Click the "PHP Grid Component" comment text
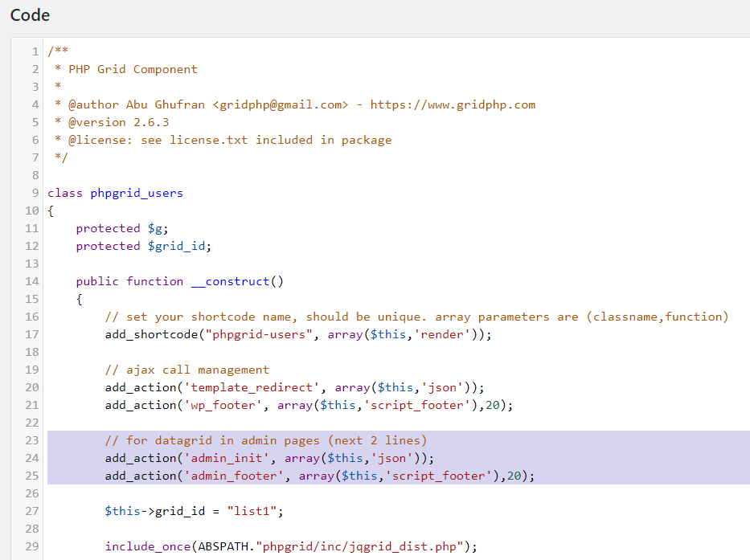Screen dimensions: 750x560 [x=133, y=69]
